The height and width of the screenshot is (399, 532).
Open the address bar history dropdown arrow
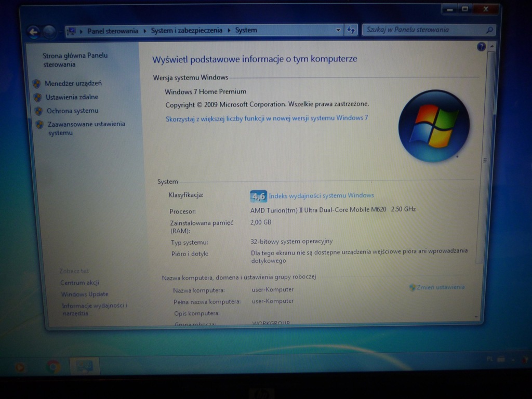(x=338, y=30)
